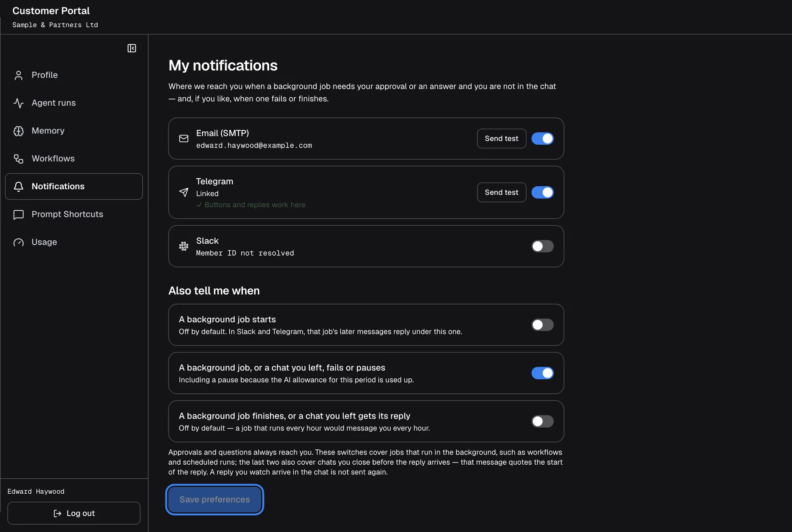Click the 'Sample & Partners Ltd' company name
Screen dimensions: 792x532
tap(55, 25)
